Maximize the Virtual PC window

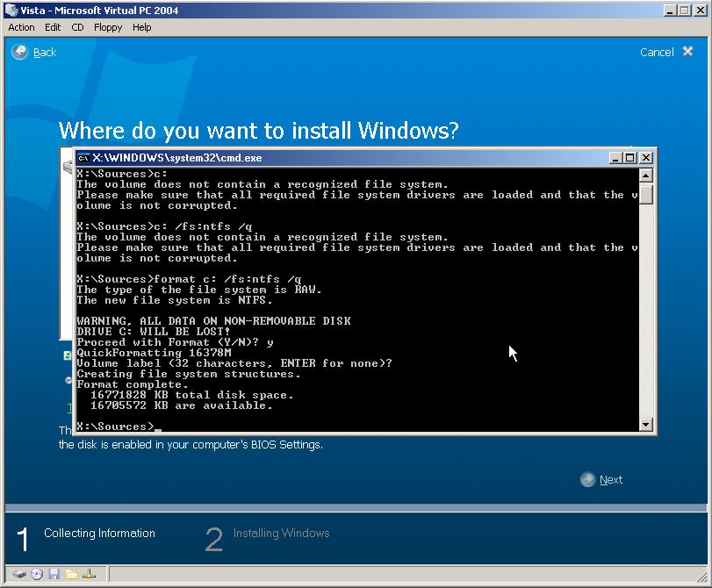pos(685,10)
